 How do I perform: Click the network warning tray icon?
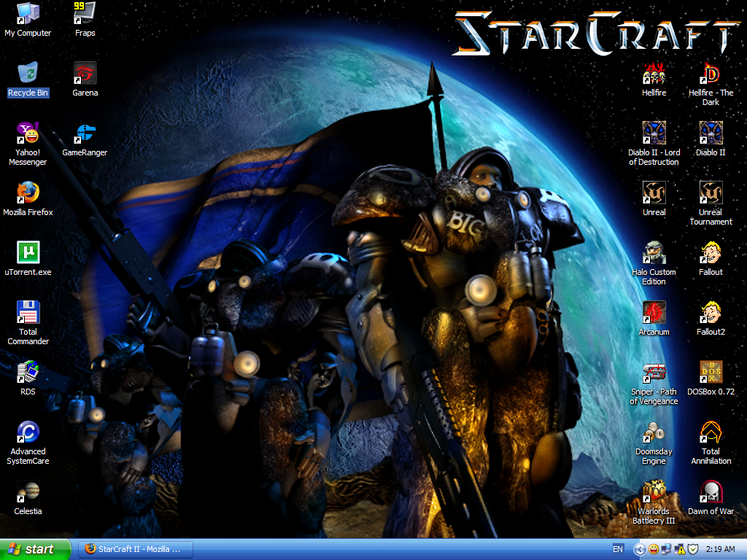679,550
